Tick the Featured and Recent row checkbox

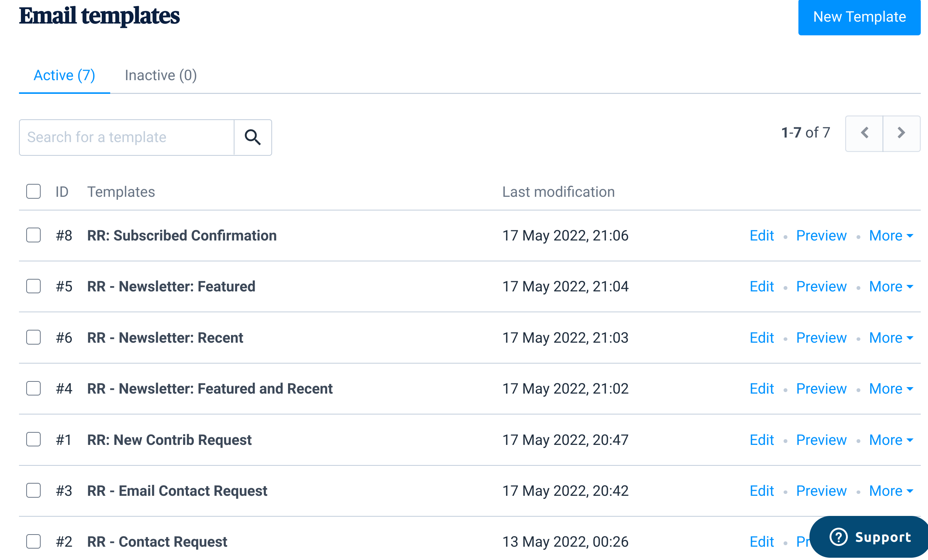pos(33,388)
